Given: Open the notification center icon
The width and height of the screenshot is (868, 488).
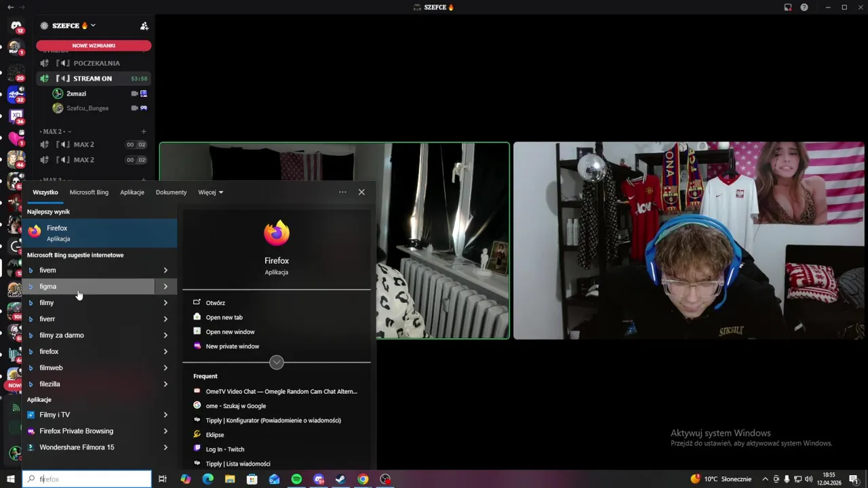Looking at the screenshot, I should tap(854, 479).
